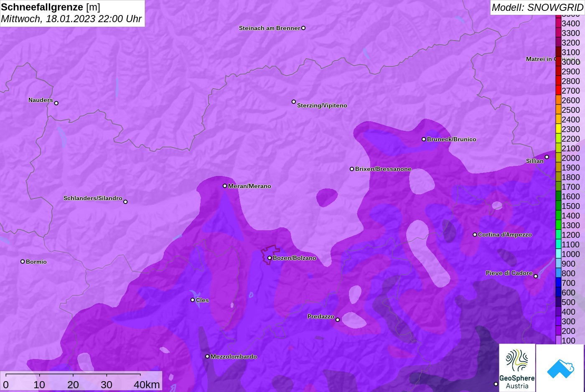Select the Steinach am Brenner map marker
This screenshot has width=585, height=392.
[303, 28]
